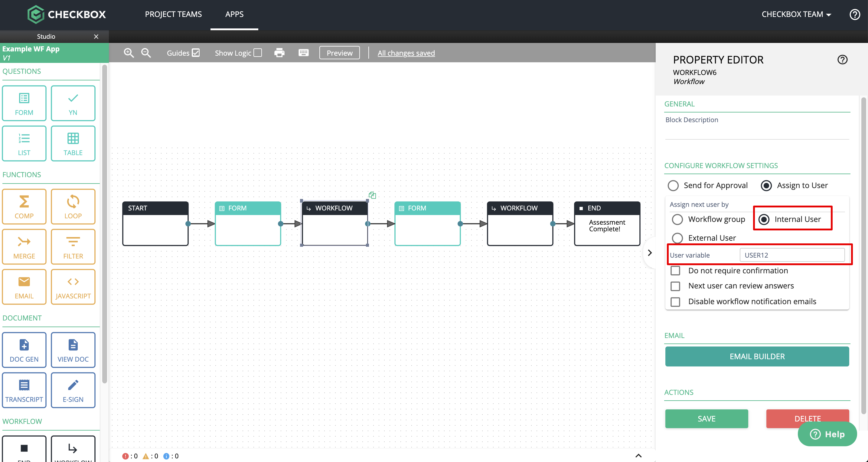
Task: Click the Block Description field
Action: click(757, 132)
